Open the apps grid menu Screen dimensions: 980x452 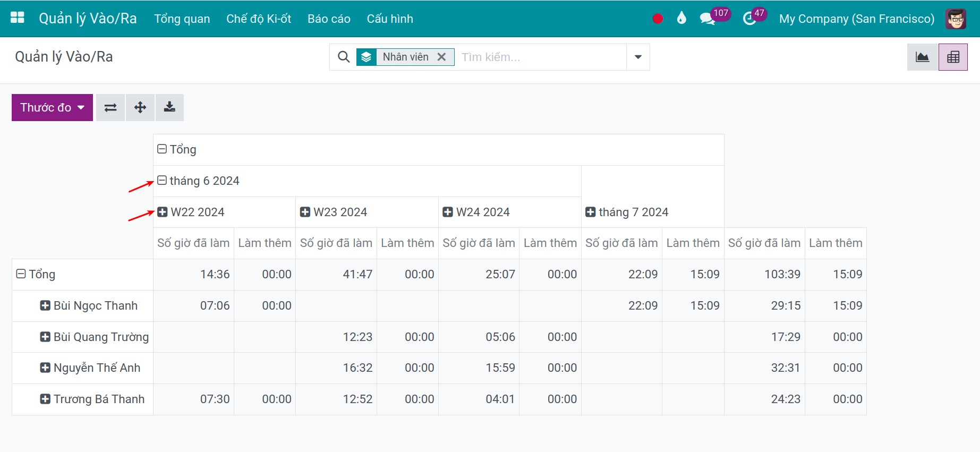(x=18, y=18)
